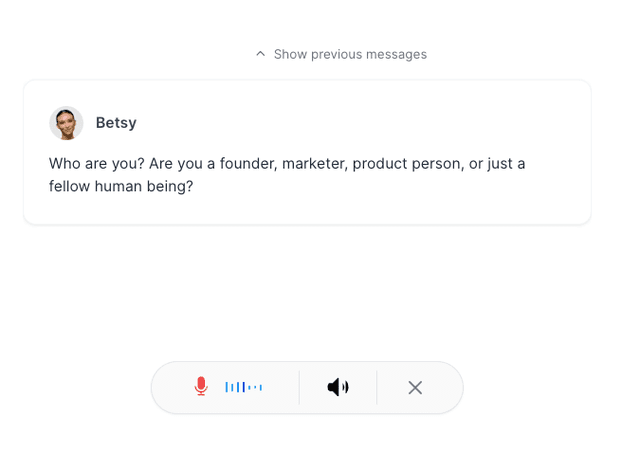640x451 pixels.
Task: Expand previous messages with the chevron
Action: [x=261, y=54]
